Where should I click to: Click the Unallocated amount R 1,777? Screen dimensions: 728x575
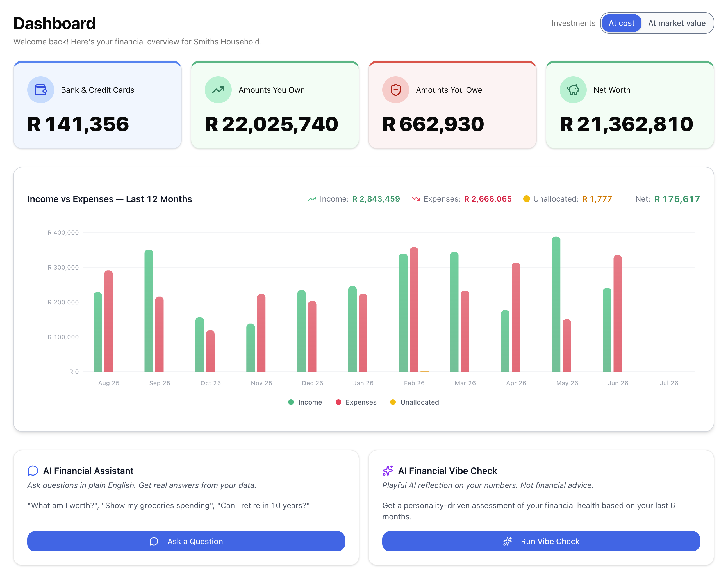pyautogui.click(x=597, y=199)
